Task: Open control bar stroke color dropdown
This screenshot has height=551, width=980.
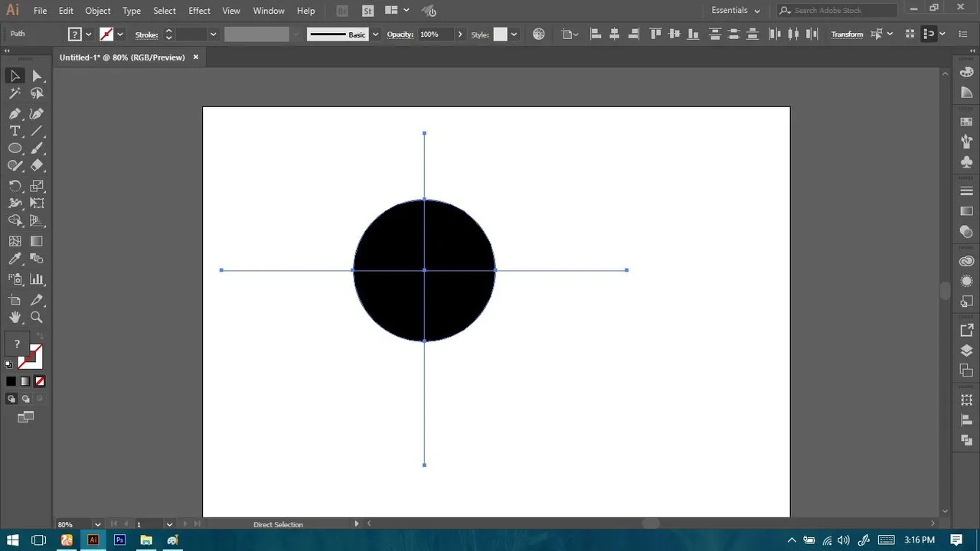Action: pyautogui.click(x=120, y=34)
